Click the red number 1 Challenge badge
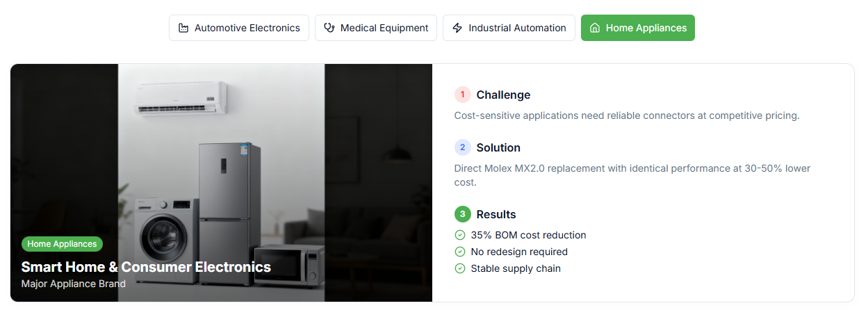The width and height of the screenshot is (868, 317). point(463,95)
